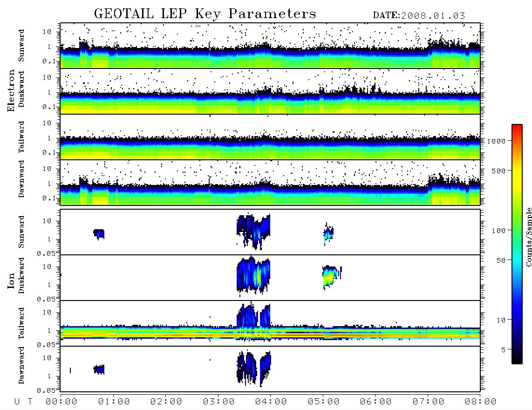This screenshot has width=532, height=410.
Task: Select the 'DATE:2008.01.03' label
Action: [419, 16]
